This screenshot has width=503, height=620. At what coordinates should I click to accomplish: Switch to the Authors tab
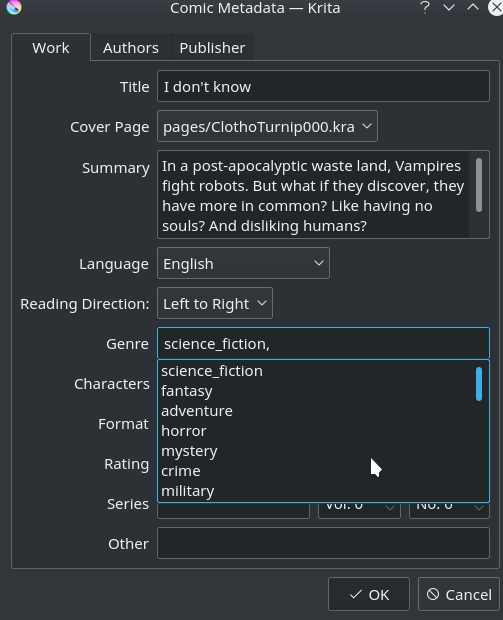131,48
